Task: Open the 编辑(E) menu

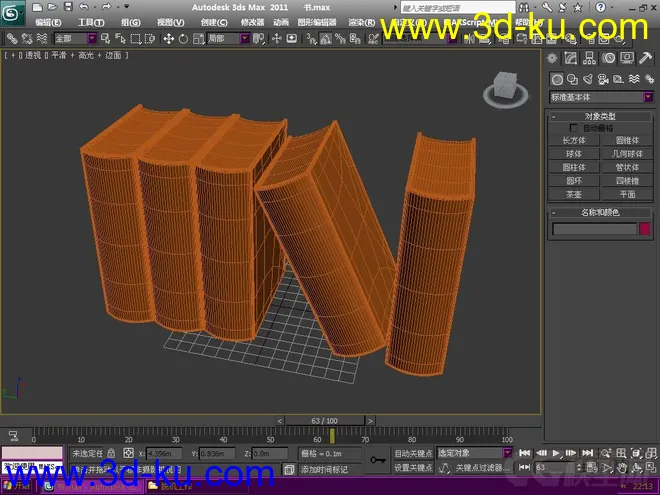Action: [x=47, y=22]
